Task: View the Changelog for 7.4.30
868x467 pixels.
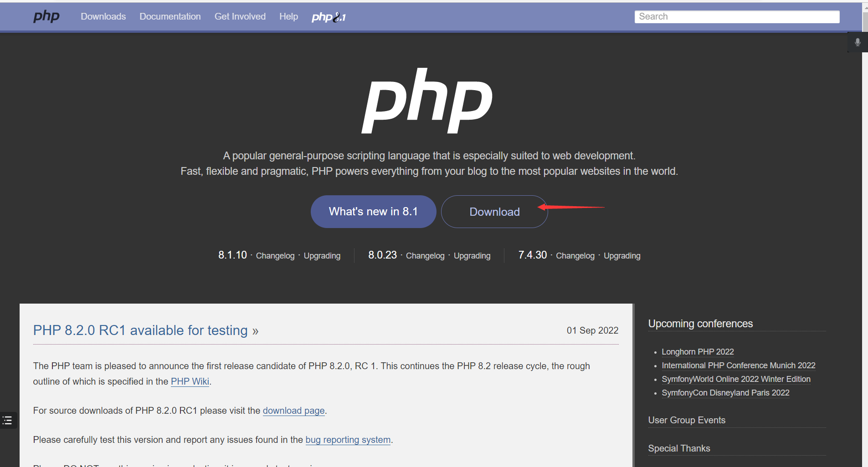Action: (575, 256)
